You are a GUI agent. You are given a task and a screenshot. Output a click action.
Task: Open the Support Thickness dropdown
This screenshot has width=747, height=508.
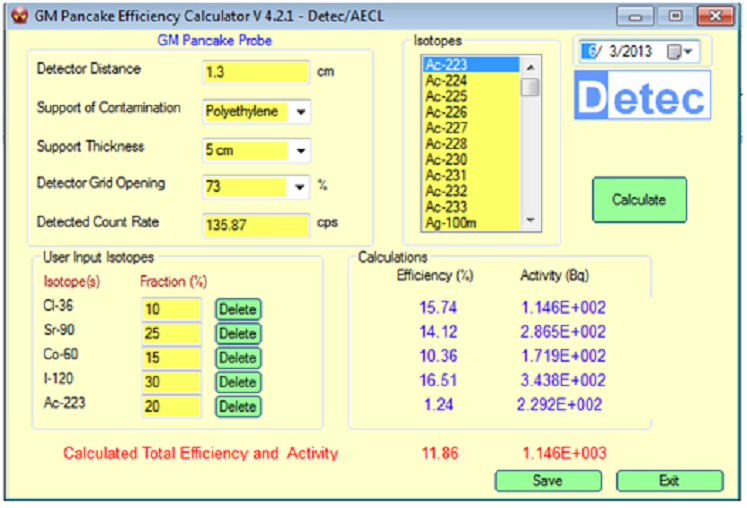click(x=301, y=151)
